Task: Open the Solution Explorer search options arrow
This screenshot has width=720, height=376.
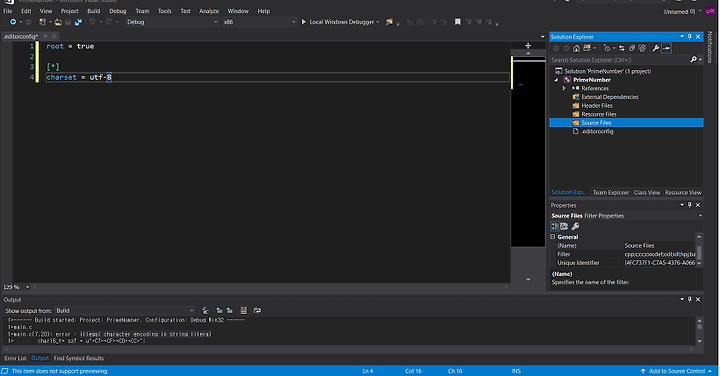Action: point(700,60)
